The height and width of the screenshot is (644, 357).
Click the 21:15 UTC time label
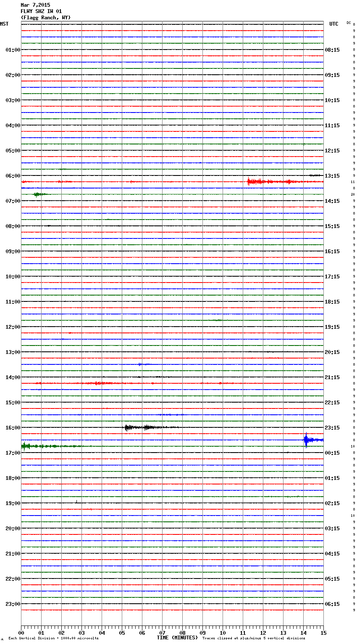332,377
